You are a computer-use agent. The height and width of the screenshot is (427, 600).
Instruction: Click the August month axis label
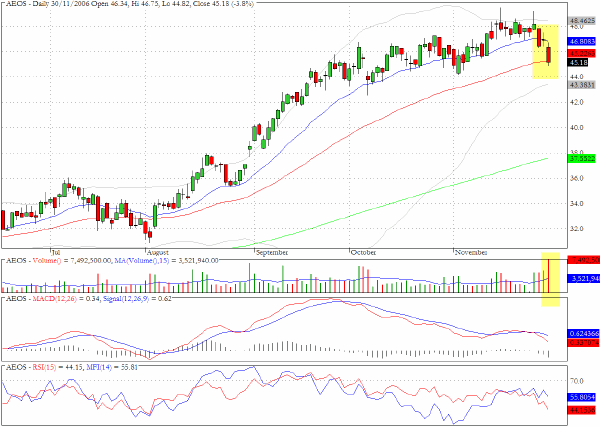pyautogui.click(x=158, y=253)
